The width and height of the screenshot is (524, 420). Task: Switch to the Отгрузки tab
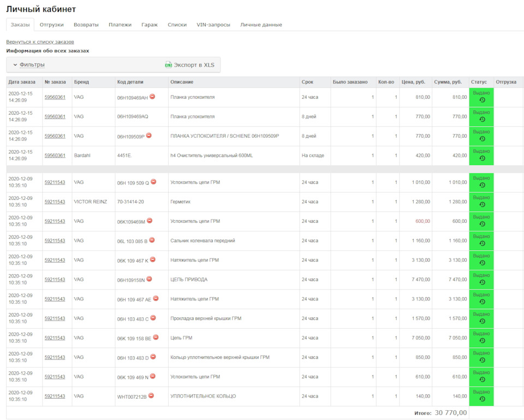pyautogui.click(x=51, y=25)
